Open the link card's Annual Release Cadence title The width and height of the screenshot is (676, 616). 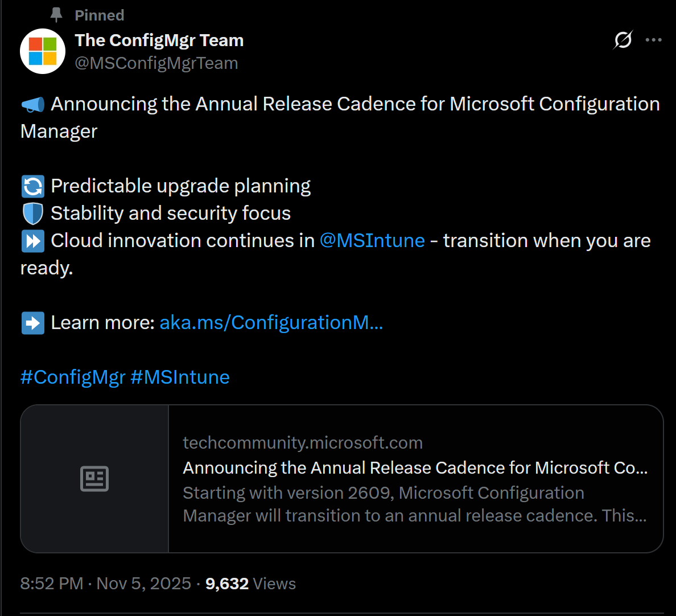[x=415, y=468]
